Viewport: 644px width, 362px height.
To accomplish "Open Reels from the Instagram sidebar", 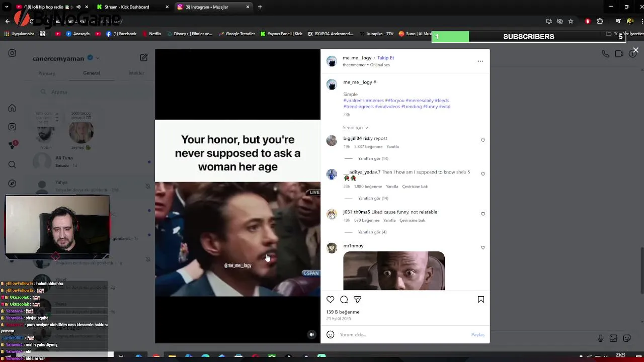I will [12, 127].
